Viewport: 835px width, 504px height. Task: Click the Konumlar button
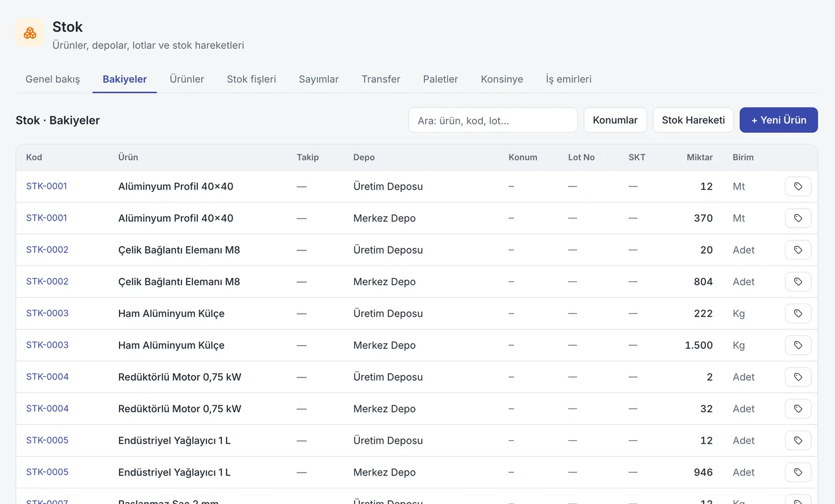coord(615,120)
